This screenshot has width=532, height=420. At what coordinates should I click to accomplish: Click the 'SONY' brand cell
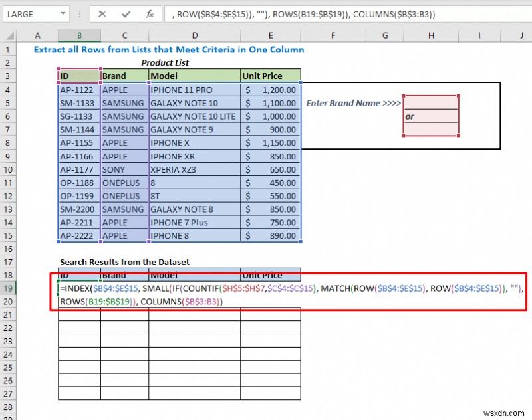point(124,169)
